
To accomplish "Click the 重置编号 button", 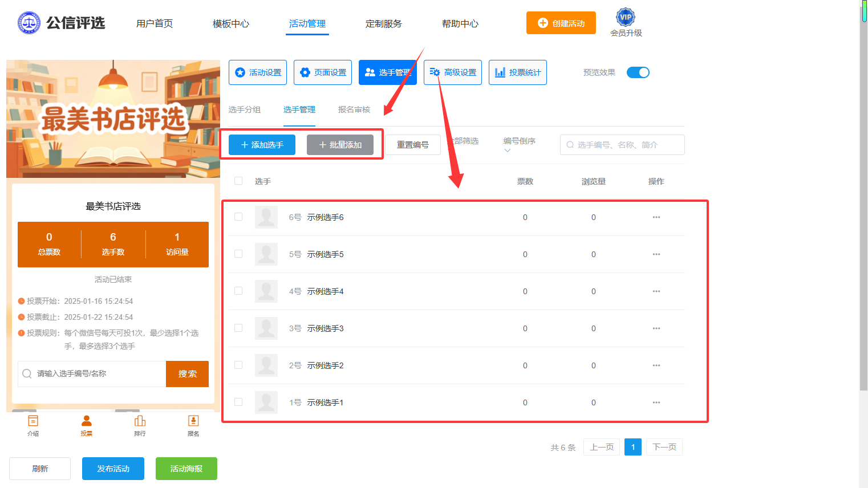I will (x=413, y=145).
